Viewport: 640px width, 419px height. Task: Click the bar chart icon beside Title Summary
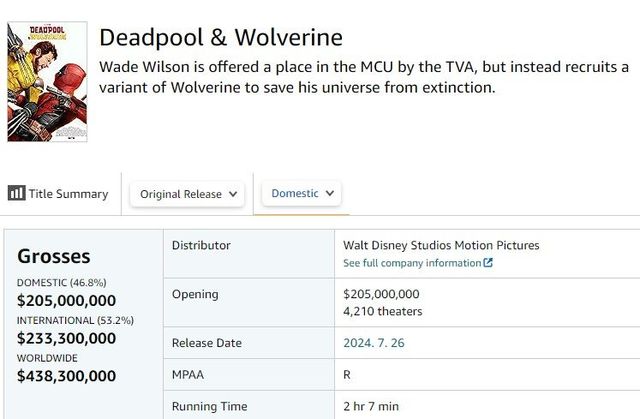(x=16, y=193)
